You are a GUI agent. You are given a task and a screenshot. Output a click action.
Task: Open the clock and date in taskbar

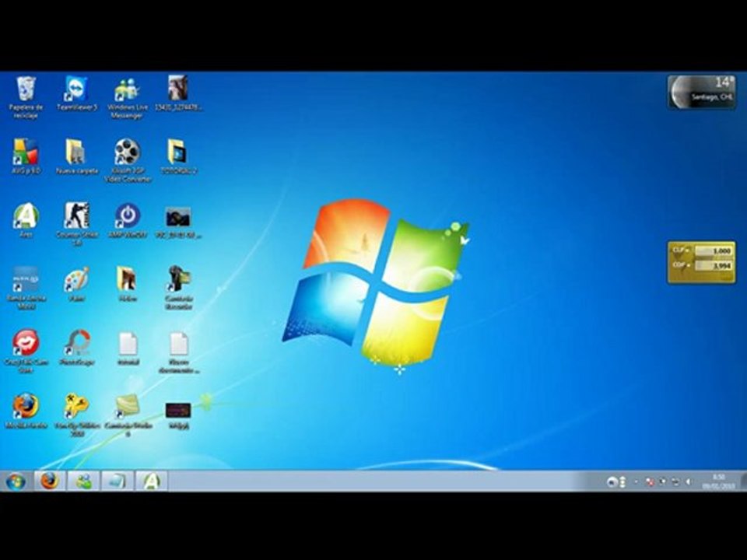click(718, 481)
